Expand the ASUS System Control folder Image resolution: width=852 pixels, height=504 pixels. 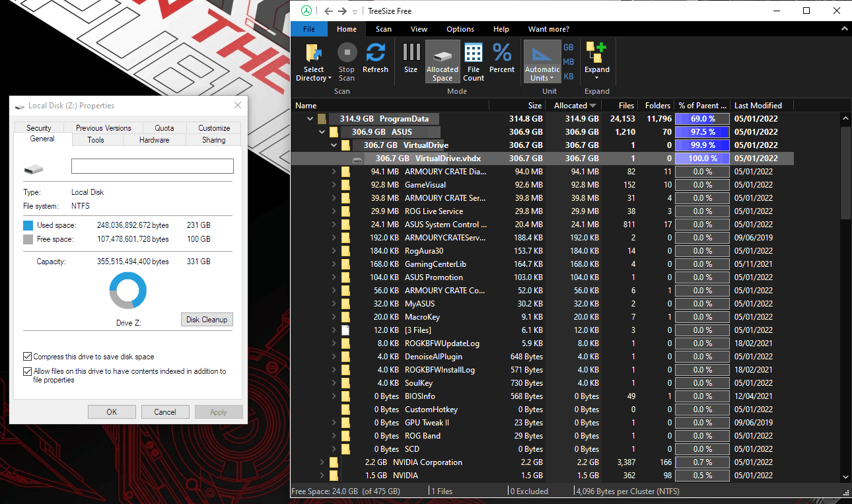coord(334,225)
